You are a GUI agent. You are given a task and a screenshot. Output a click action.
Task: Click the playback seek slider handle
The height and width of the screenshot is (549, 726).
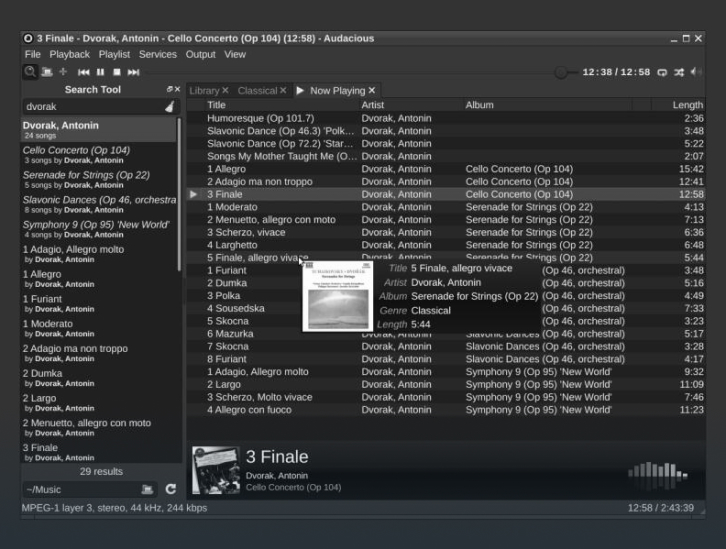pyautogui.click(x=561, y=72)
